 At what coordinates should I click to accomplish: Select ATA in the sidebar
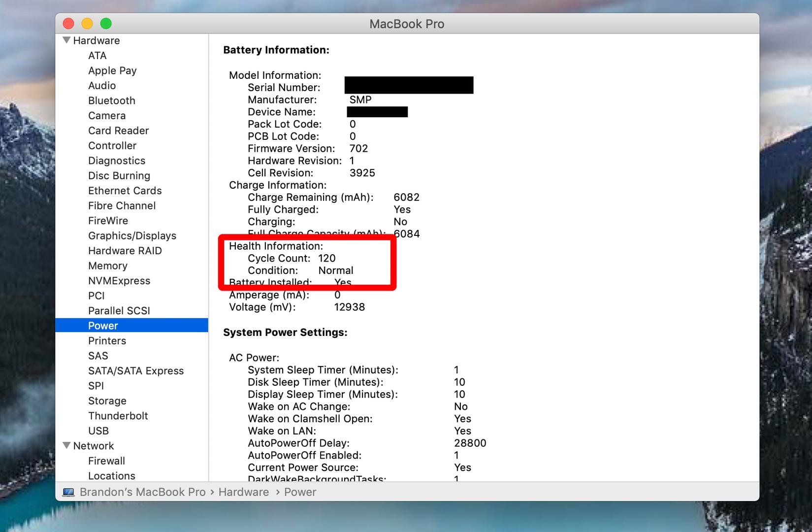click(x=97, y=56)
